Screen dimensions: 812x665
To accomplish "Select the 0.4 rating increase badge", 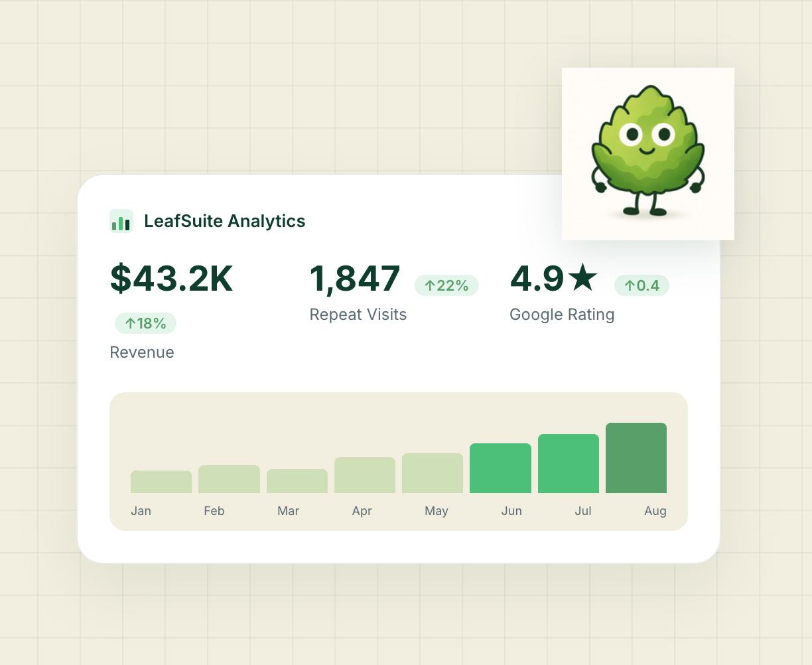I will click(x=642, y=285).
